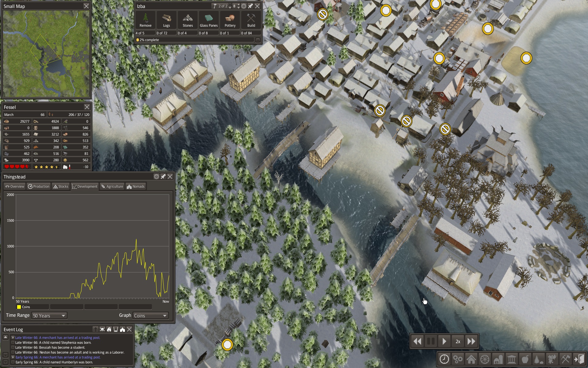This screenshot has width=588, height=368.
Task: Expand Late Winter 66 merchant arrived event
Action: [x=13, y=338]
